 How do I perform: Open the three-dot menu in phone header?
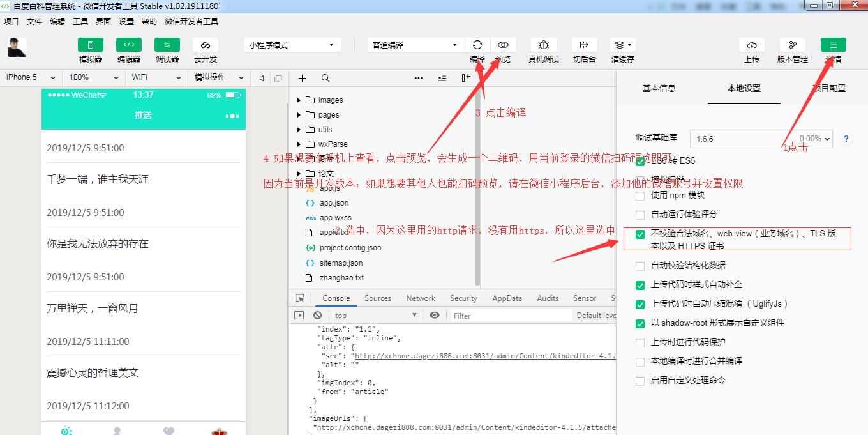click(232, 116)
